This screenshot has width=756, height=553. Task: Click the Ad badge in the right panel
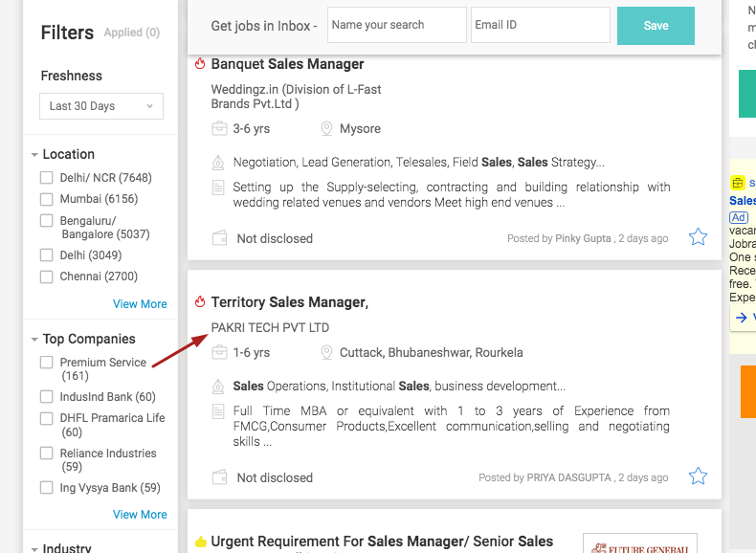[739, 217]
